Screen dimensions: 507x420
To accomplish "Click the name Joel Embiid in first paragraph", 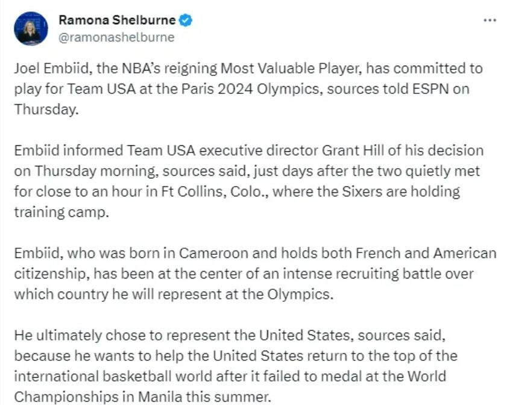I will 51,68.
